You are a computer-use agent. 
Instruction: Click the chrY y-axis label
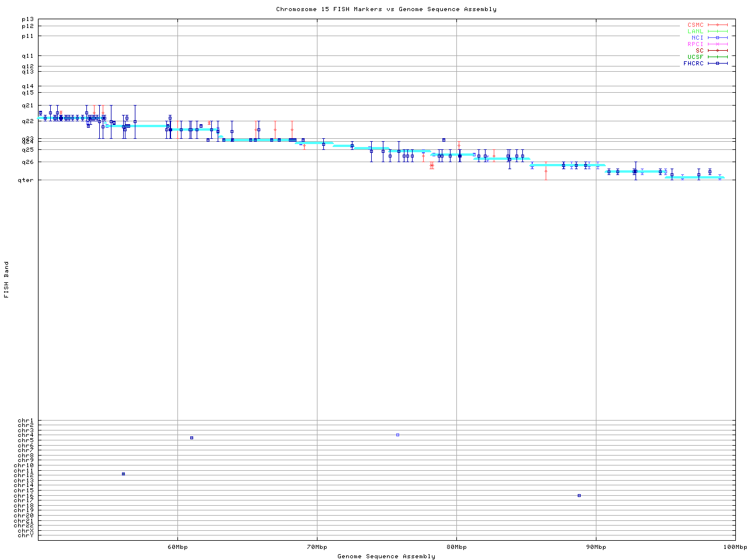[26, 535]
